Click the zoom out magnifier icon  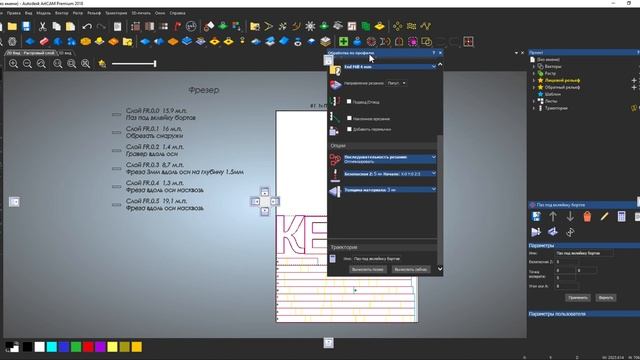(27, 64)
